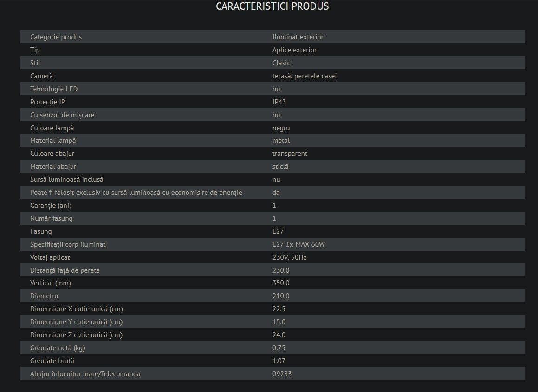Screen dimensions: 538x392
Task: Click the transparent shade color value
Action: [290, 154]
